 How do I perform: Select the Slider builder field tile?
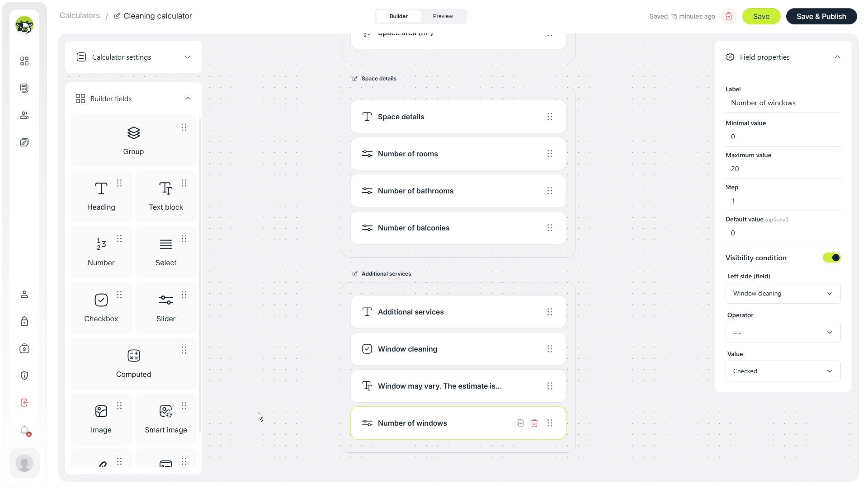pyautogui.click(x=166, y=308)
